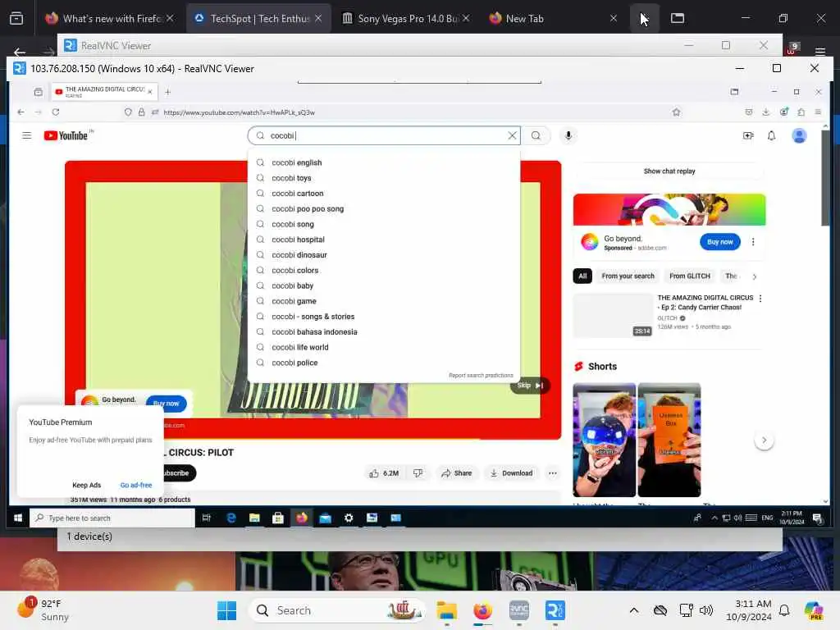The width and height of the screenshot is (840, 630).
Task: Click Report search predictions link
Action: [x=481, y=376]
